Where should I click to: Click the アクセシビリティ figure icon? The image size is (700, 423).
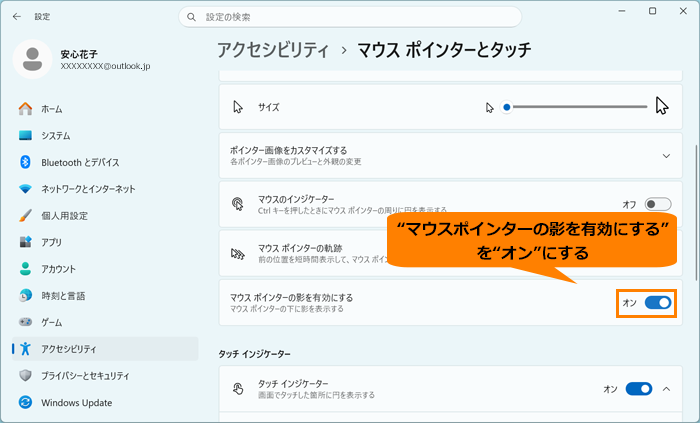pyautogui.click(x=25, y=348)
